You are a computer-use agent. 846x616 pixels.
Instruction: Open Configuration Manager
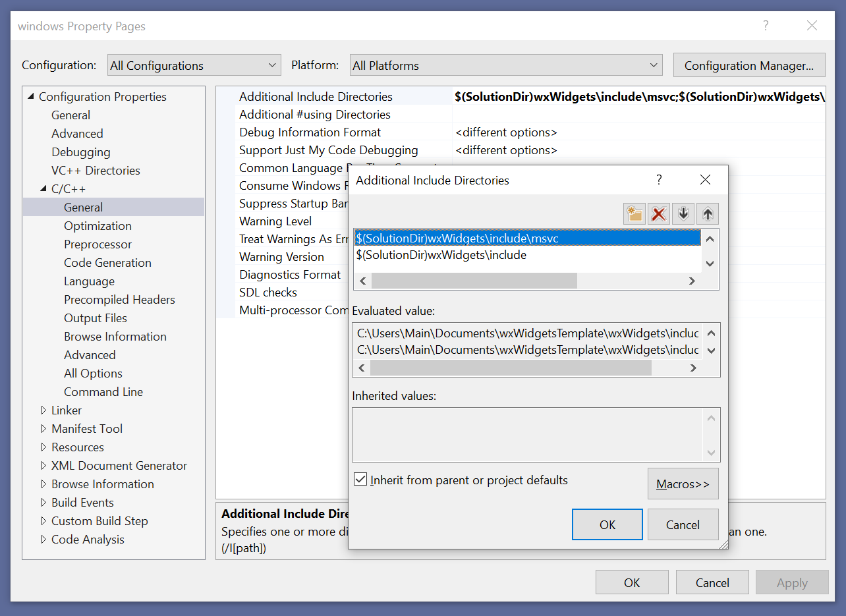(749, 65)
